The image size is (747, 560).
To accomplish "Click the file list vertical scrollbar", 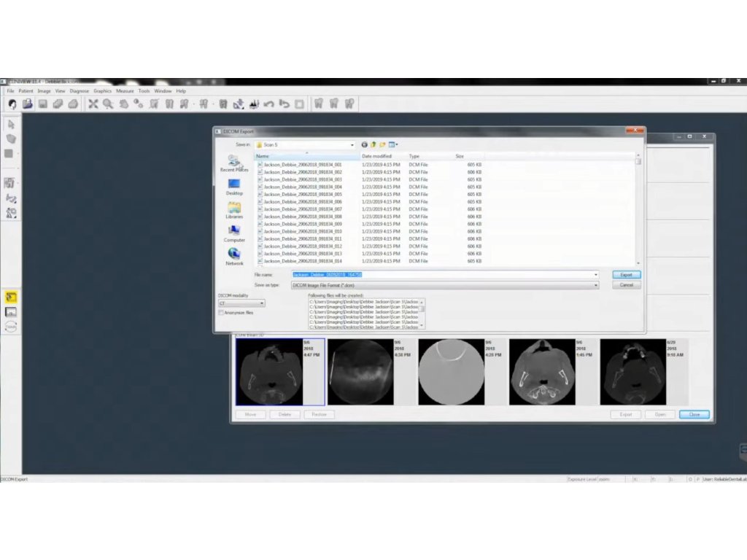I will pyautogui.click(x=638, y=209).
